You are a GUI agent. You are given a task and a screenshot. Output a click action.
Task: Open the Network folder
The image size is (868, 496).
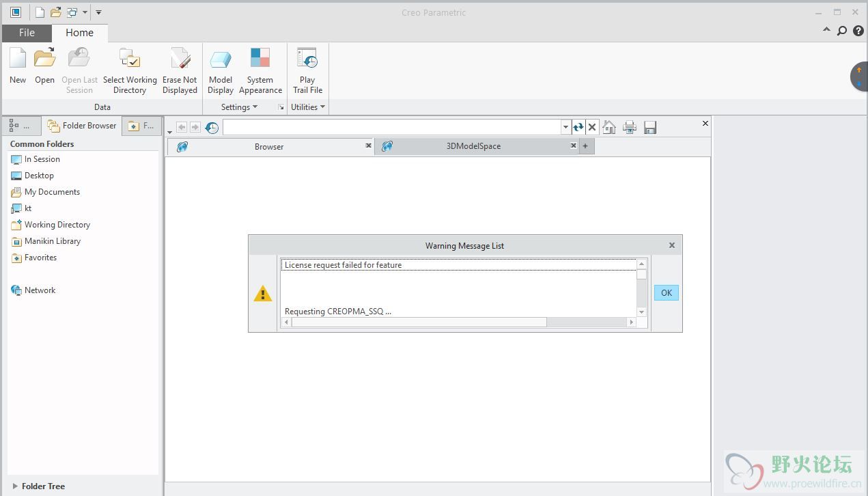pos(33,290)
